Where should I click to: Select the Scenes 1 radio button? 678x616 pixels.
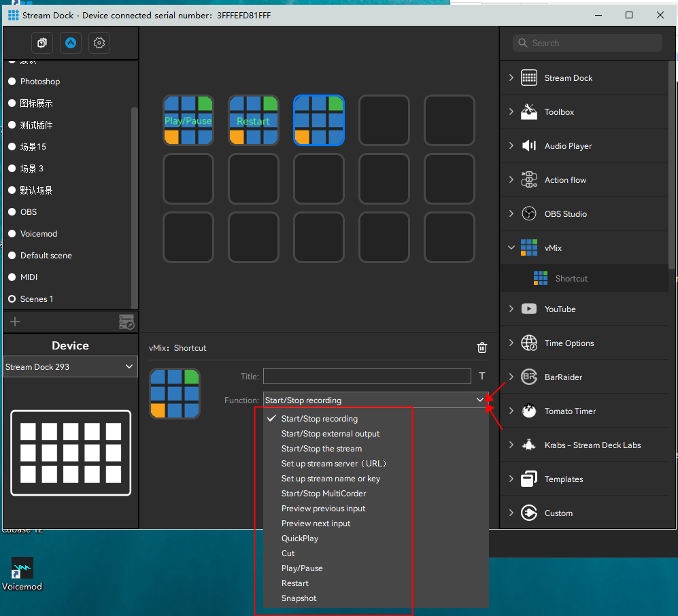coord(12,298)
